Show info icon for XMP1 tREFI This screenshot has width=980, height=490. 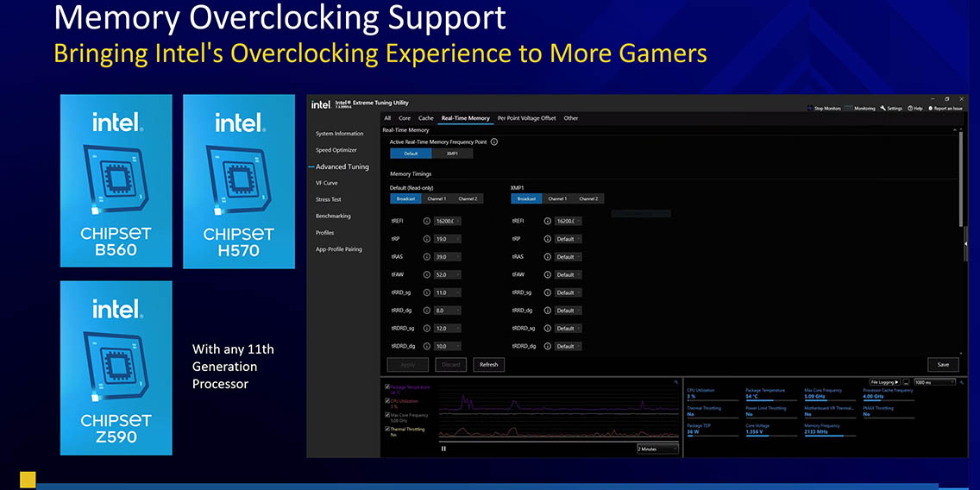(548, 221)
